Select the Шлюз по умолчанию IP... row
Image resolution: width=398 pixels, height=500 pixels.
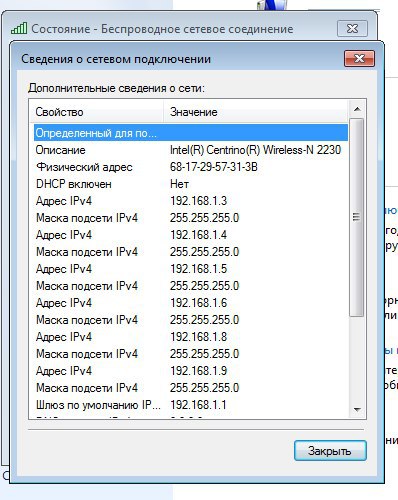[x=191, y=405]
